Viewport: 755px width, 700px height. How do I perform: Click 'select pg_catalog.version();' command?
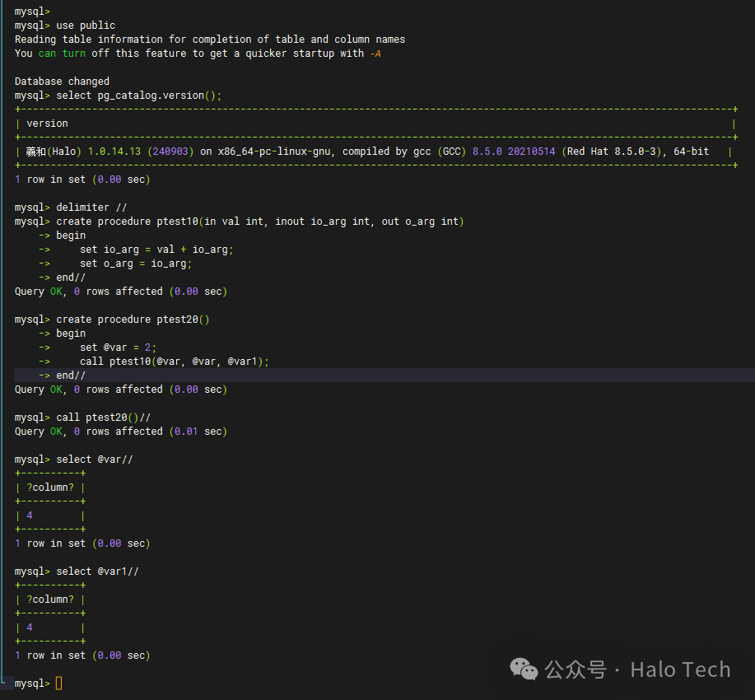tap(138, 96)
